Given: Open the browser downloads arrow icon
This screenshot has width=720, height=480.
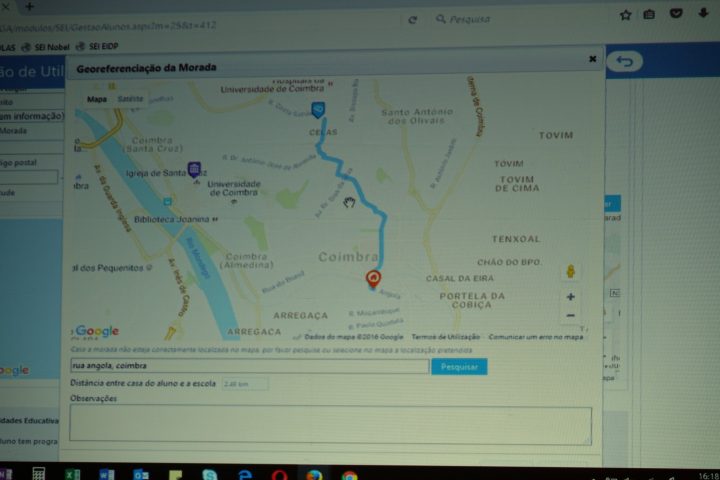Looking at the screenshot, I should [703, 13].
